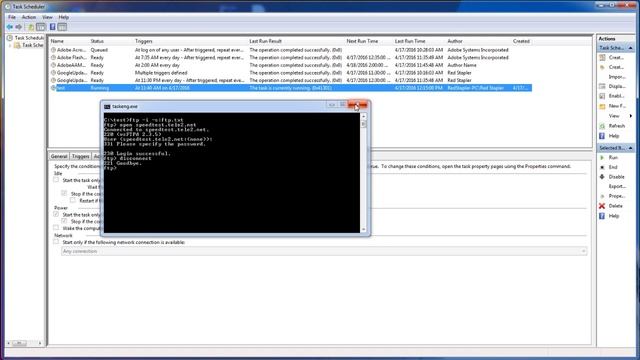Click the Run action green arrow icon
Image resolution: width=640 pixels, height=360 pixels.
[602, 158]
